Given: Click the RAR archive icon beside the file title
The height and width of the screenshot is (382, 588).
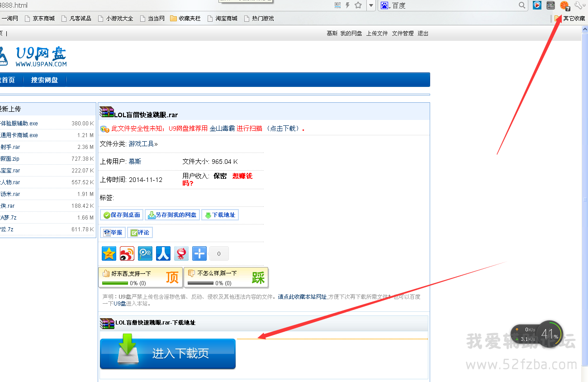Looking at the screenshot, I should tap(106, 112).
